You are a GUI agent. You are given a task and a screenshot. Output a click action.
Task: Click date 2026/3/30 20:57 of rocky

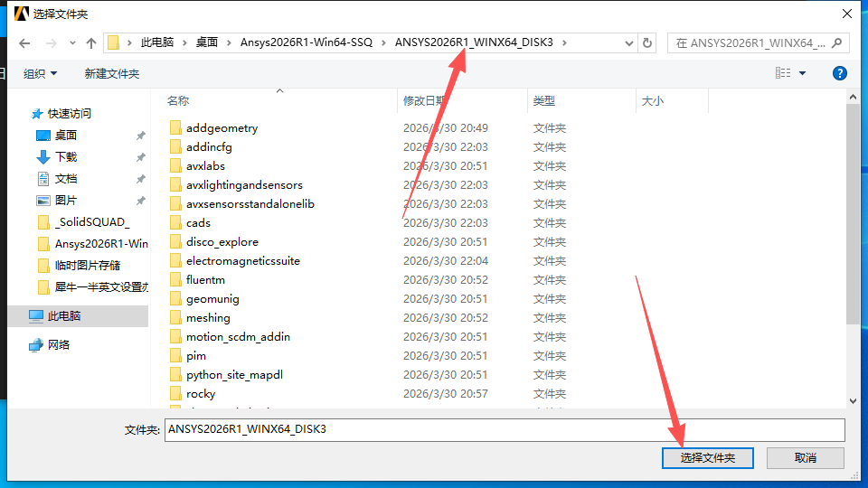(x=446, y=393)
